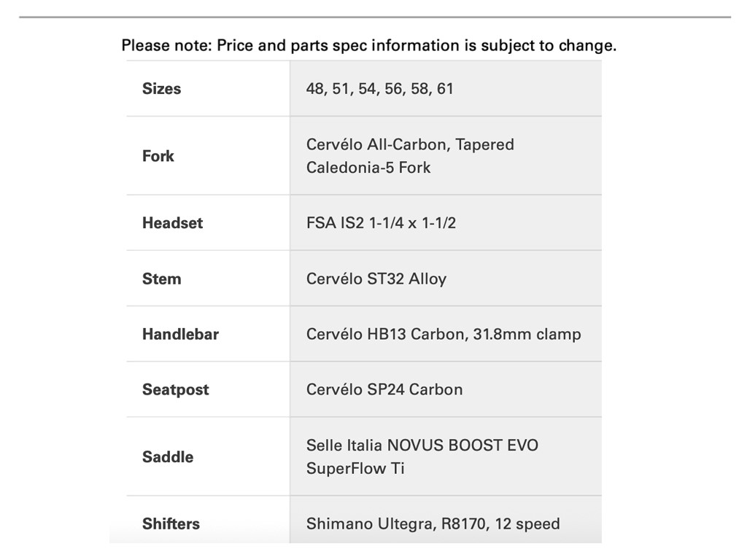Click the sizes value 48, 51, 54, 56, 58, 61
The height and width of the screenshot is (560, 747).
tap(379, 89)
